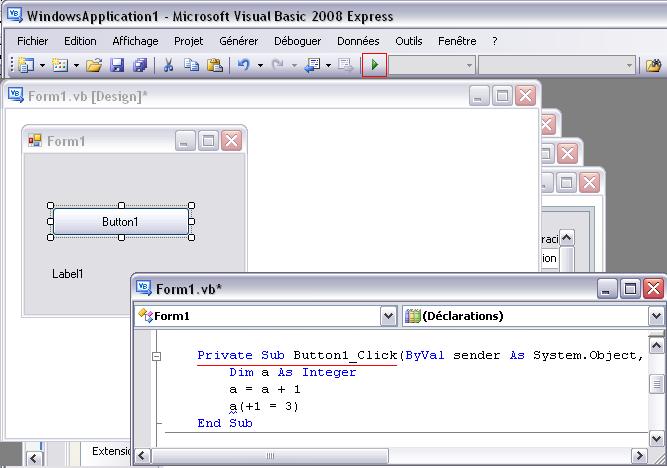Select Button1 on the form designer
This screenshot has width=667, height=468.
tap(121, 222)
